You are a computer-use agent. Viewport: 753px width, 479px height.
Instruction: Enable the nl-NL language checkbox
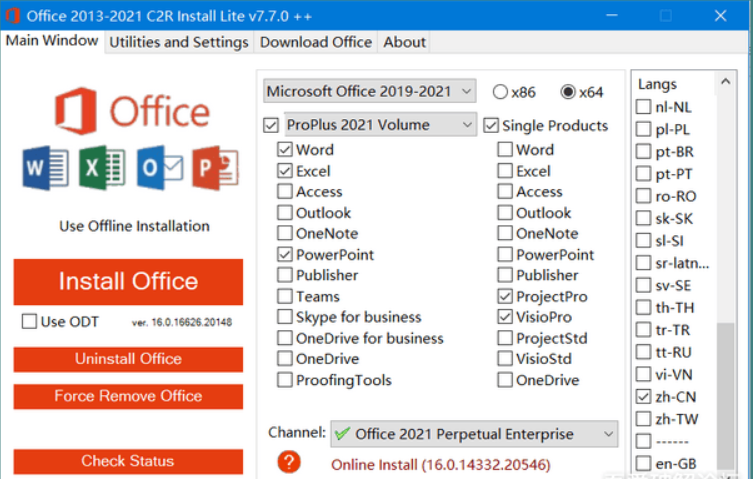[644, 107]
